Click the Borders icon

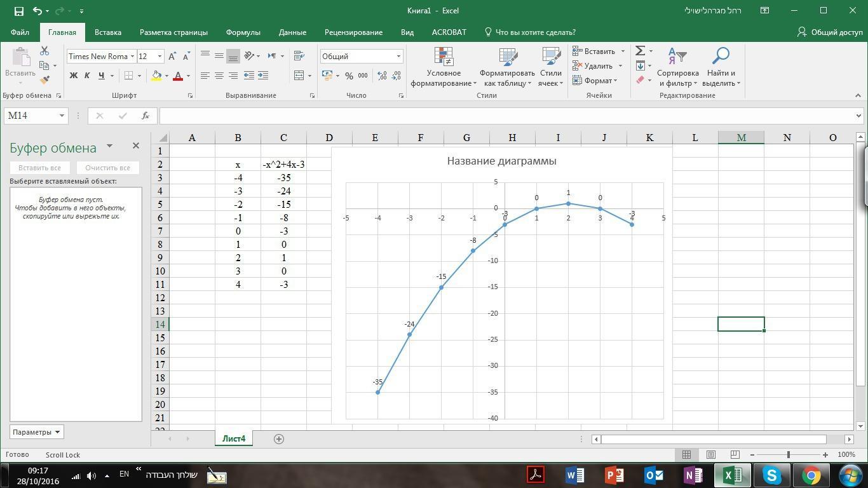coord(128,76)
